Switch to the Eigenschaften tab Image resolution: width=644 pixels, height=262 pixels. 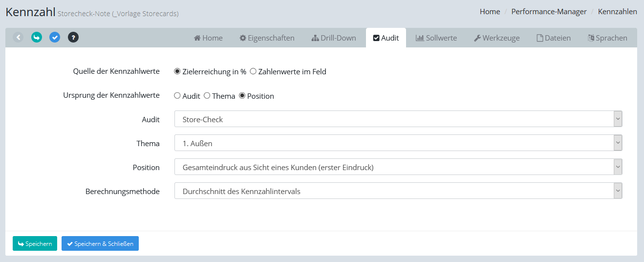click(267, 38)
